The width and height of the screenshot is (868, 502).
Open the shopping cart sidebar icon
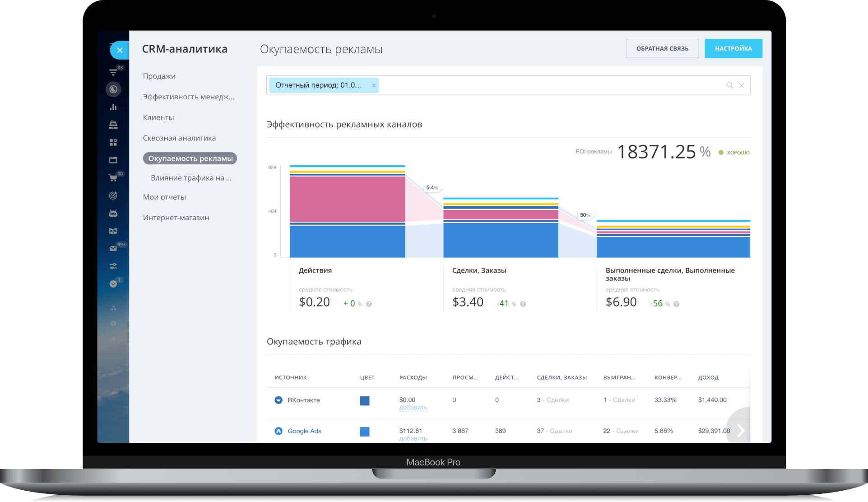click(x=113, y=178)
